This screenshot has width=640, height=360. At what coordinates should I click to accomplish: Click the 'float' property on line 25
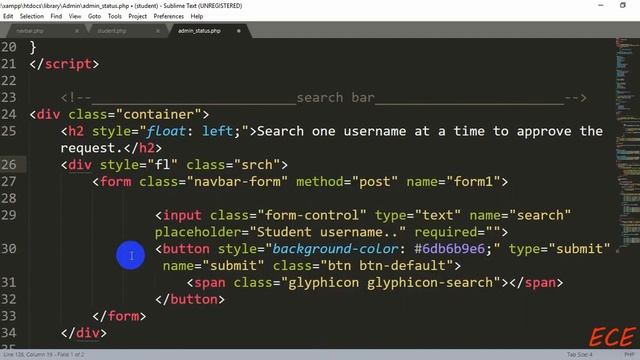[x=166, y=131]
